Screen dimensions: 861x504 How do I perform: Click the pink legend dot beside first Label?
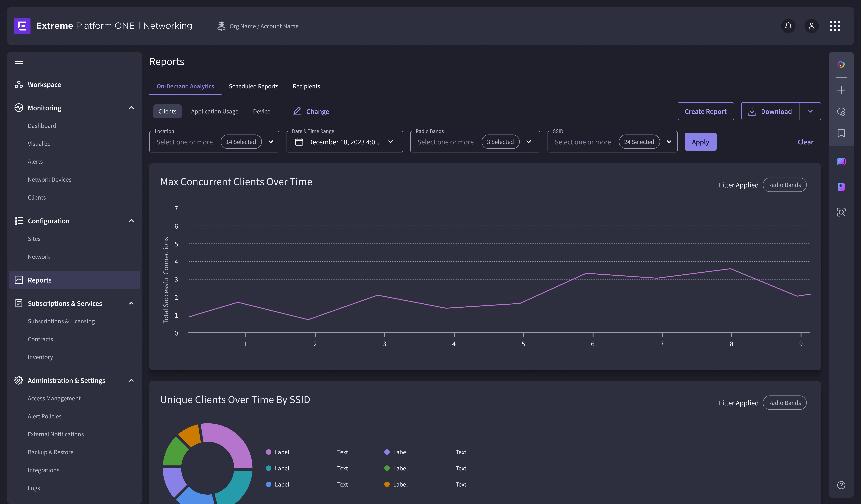269,452
